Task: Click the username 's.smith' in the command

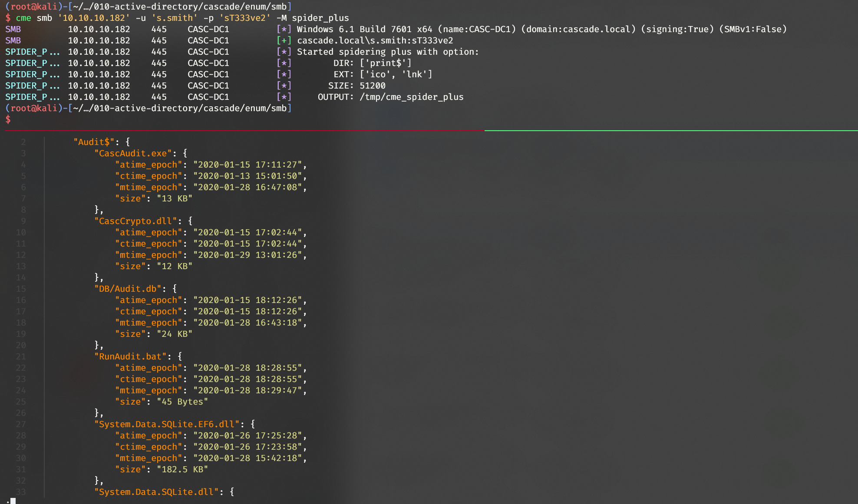Action: click(x=175, y=18)
